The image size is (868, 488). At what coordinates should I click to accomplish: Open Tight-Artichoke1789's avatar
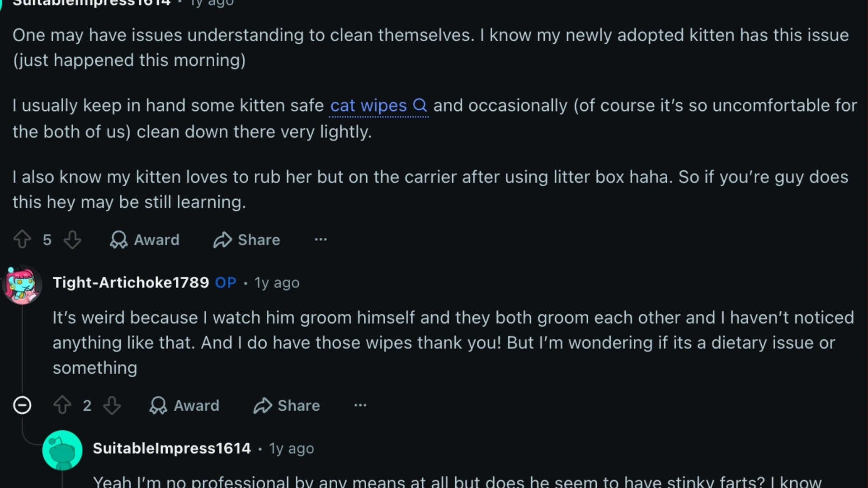(x=22, y=285)
